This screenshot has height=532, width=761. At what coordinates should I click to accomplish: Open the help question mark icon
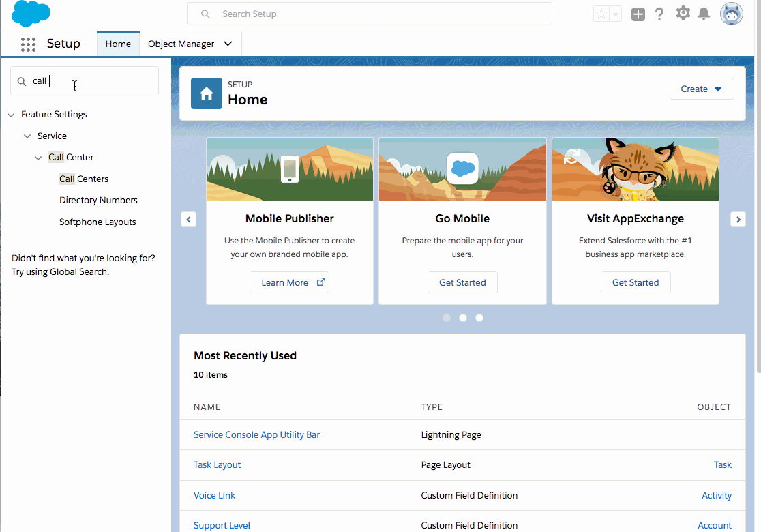(659, 14)
